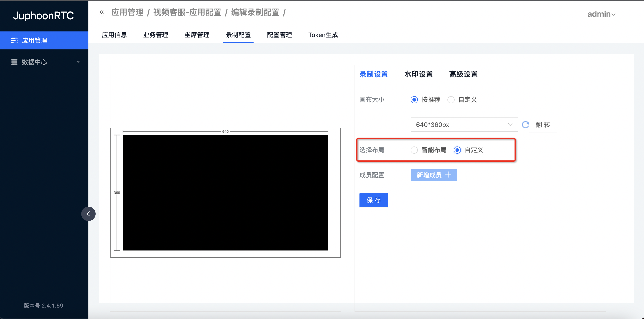
Task: Click 视频客服-应用配置 breadcrumb link
Action: [187, 12]
